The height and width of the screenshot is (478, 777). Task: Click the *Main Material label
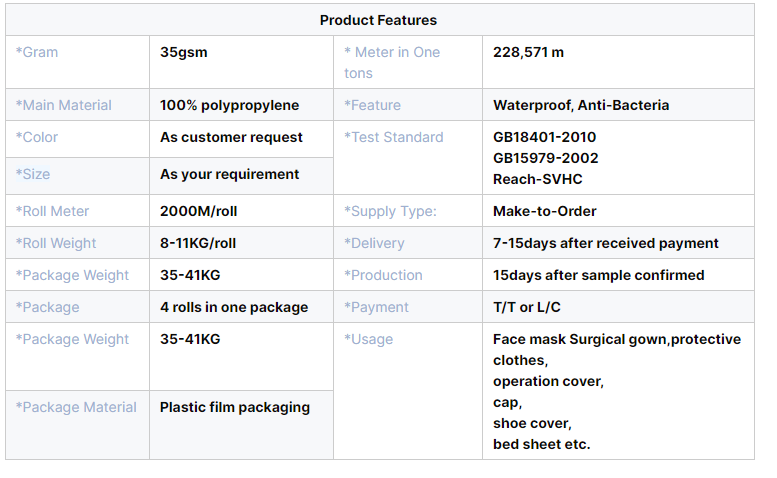click(x=64, y=105)
